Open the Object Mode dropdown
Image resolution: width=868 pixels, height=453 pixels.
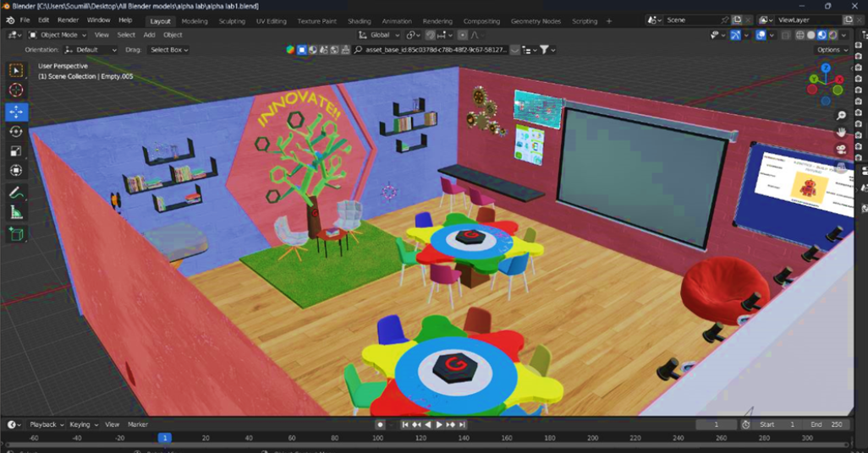pyautogui.click(x=58, y=35)
